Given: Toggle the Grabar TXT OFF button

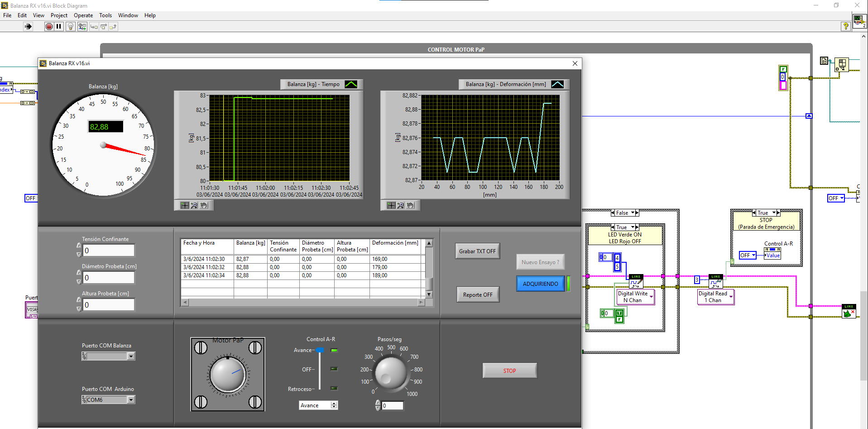Looking at the screenshot, I should (x=477, y=251).
